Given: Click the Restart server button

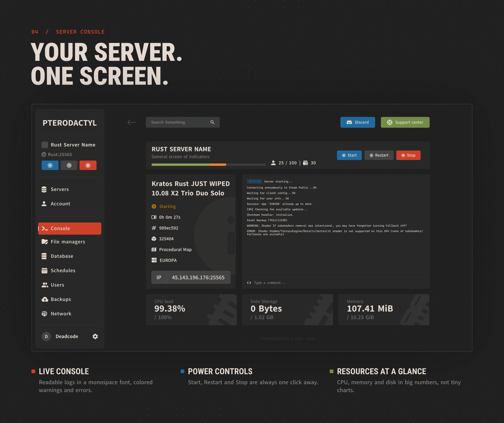Looking at the screenshot, I should click(x=379, y=155).
